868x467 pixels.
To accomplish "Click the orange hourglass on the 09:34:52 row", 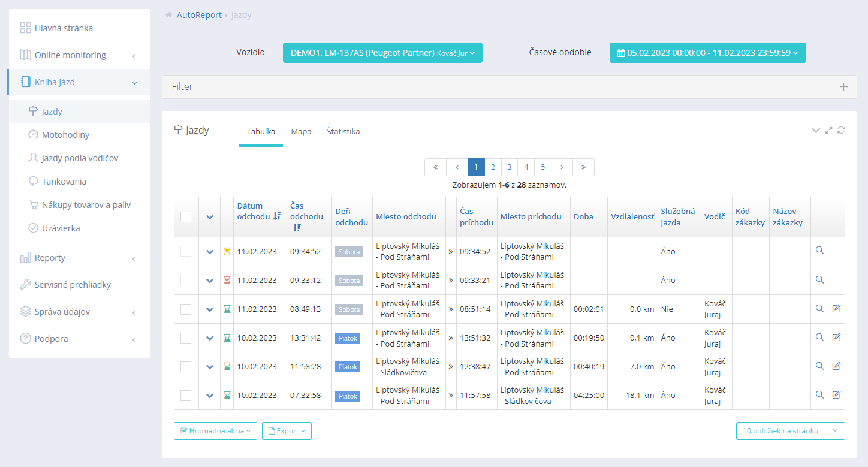I will tap(227, 252).
